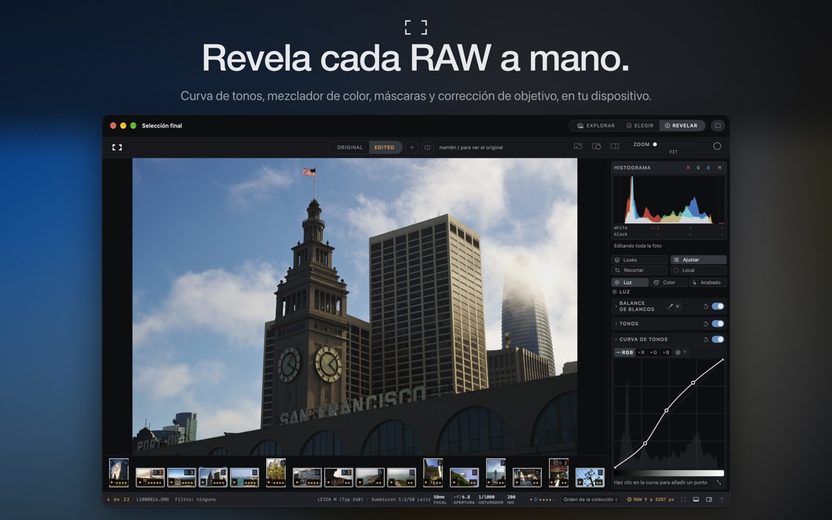Expand the Balance de Blancos section

click(x=616, y=306)
